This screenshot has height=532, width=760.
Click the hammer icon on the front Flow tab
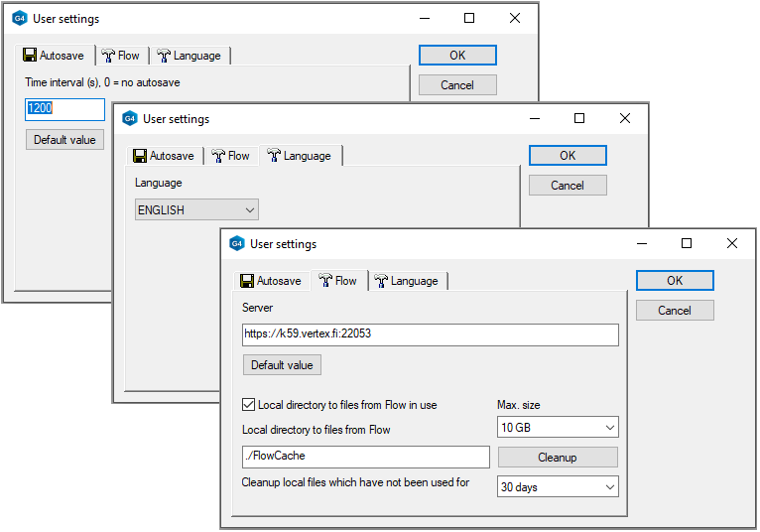coord(324,281)
